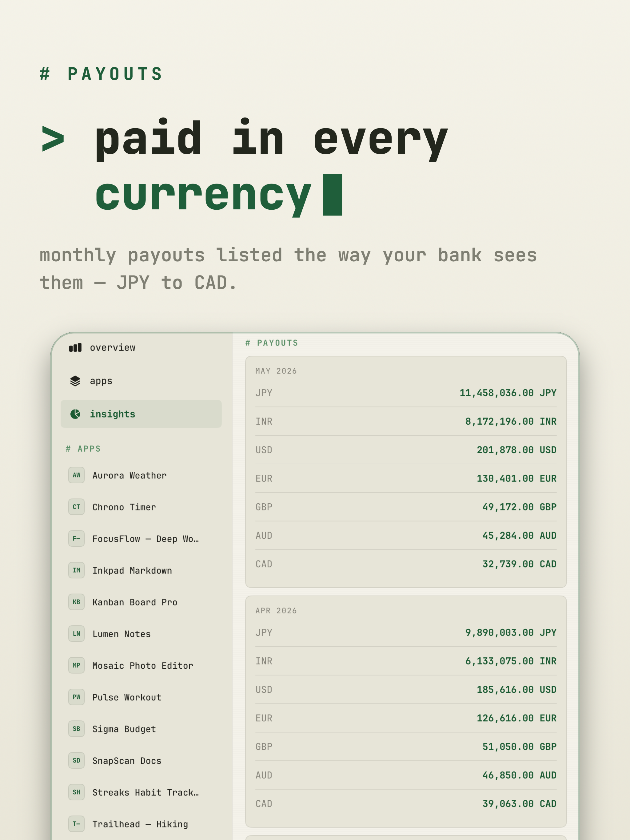Open Sigma Budget app
The width and height of the screenshot is (630, 840).
[x=141, y=729]
